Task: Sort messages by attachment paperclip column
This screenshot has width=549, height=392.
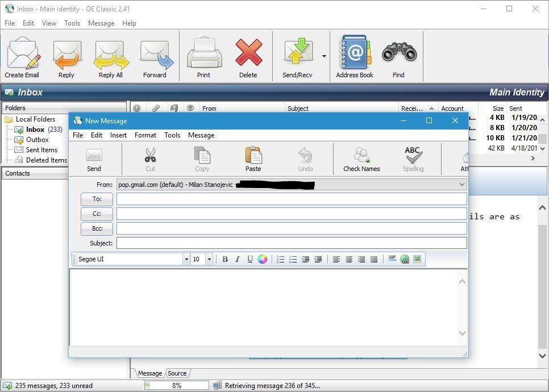Action: point(156,109)
